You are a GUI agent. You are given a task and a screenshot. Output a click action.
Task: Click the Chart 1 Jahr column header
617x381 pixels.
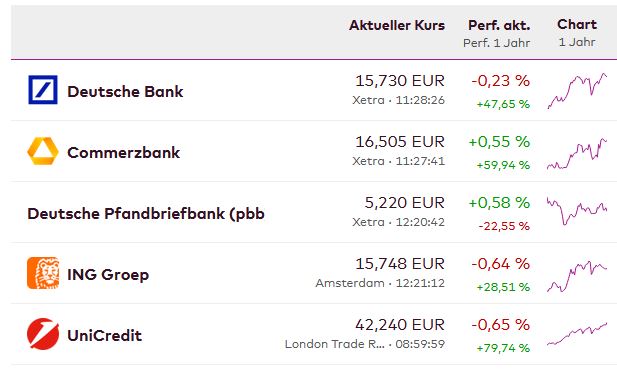[x=577, y=33]
